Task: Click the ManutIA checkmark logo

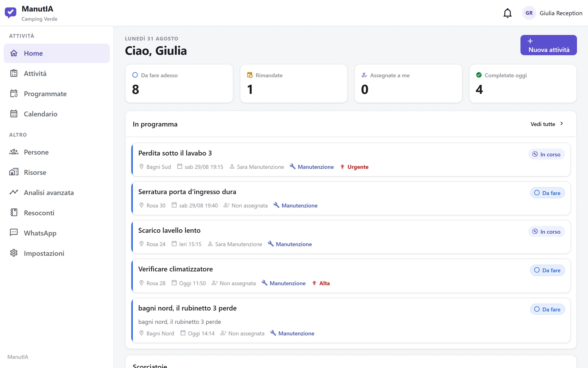Action: [10, 13]
